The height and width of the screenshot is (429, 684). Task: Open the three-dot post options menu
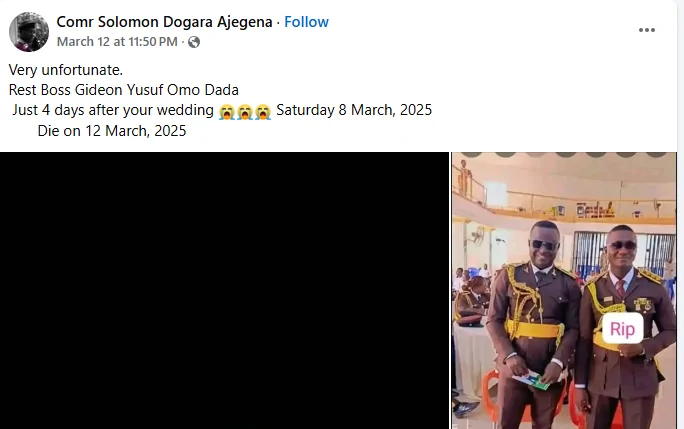(x=646, y=30)
